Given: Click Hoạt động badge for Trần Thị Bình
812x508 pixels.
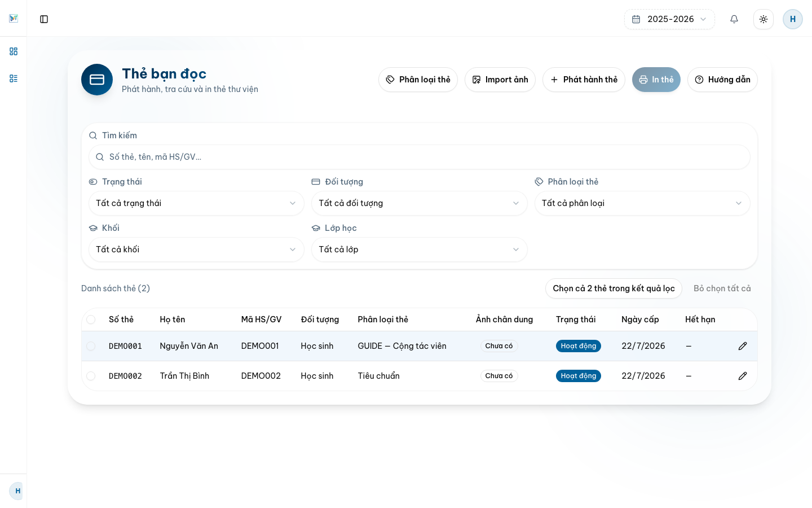Looking at the screenshot, I should (579, 376).
